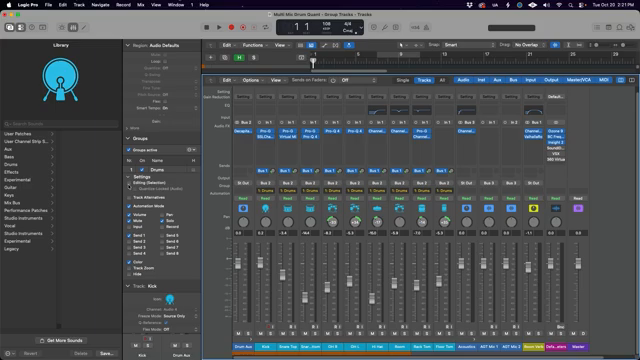The image size is (640, 360).
Task: Toggle the Send 1 group checkbox
Action: click(x=129, y=236)
